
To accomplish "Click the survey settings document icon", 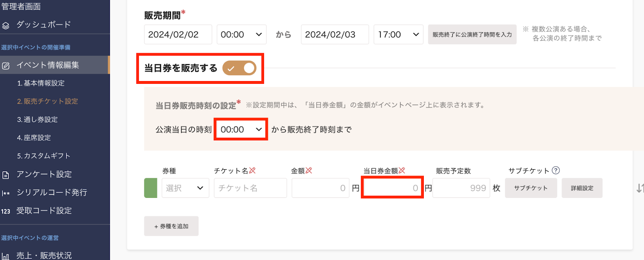I will [x=6, y=175].
